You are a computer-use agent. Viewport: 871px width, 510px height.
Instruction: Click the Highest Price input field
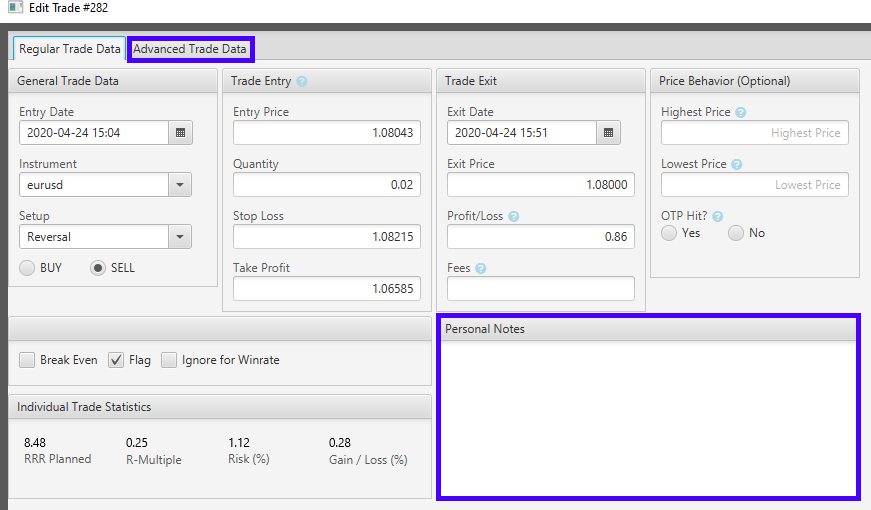(x=754, y=133)
